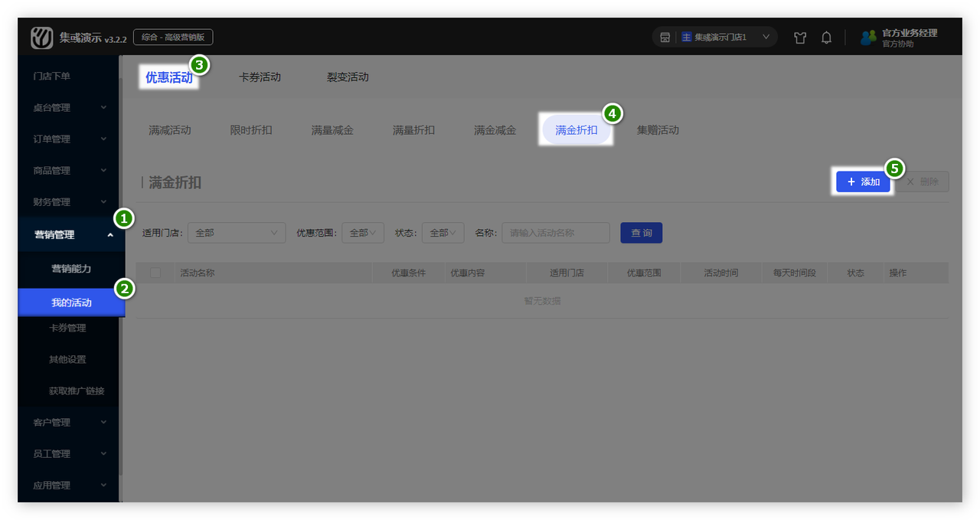Switch to the 优惠活动 tab

(x=169, y=77)
